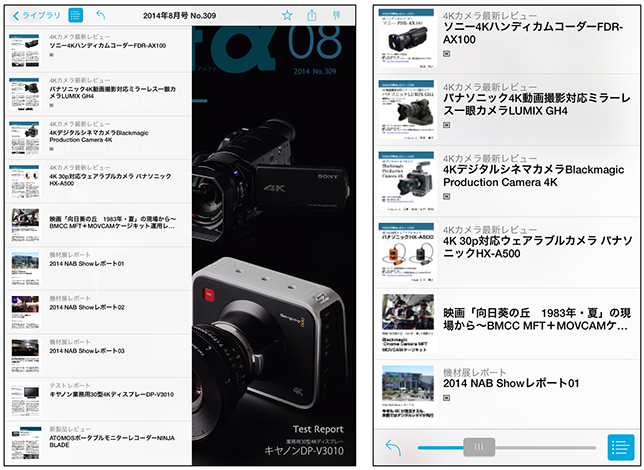The width and height of the screenshot is (644, 470).
Task: Tap the issue title 2014年8月号 No.309
Action: (x=179, y=16)
